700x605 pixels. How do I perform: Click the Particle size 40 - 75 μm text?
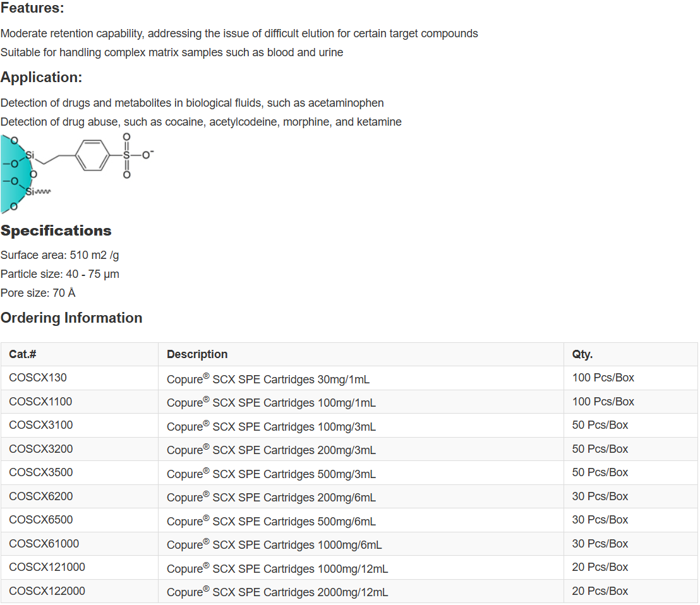click(x=60, y=274)
